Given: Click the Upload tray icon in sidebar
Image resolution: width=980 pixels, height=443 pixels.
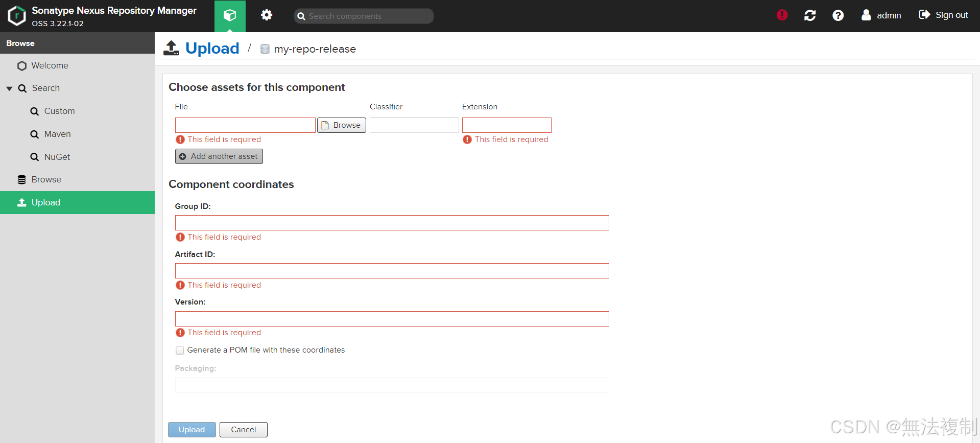Looking at the screenshot, I should coord(22,202).
